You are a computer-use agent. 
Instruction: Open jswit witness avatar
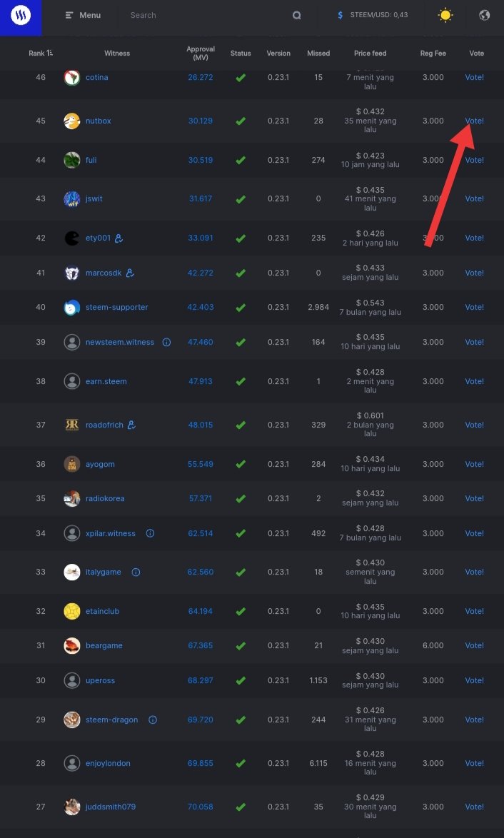tap(71, 198)
